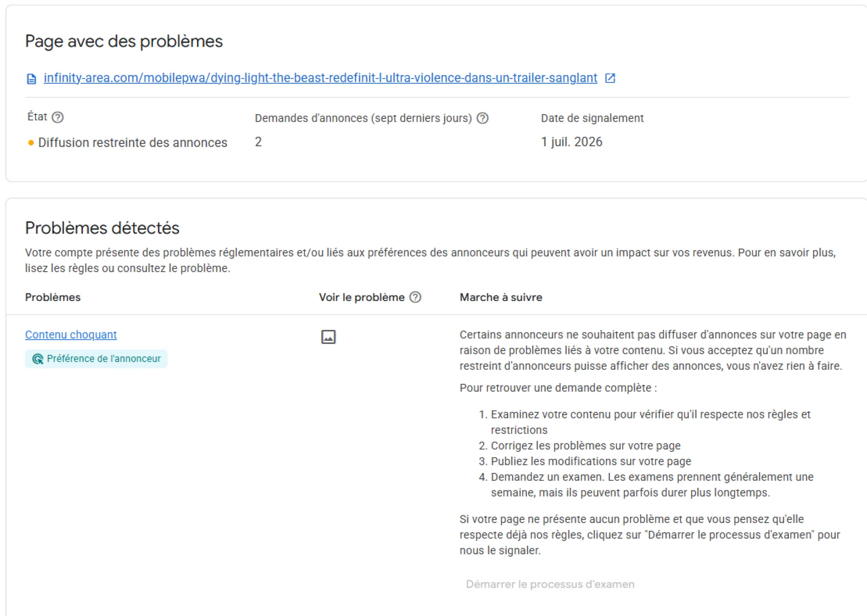Viewport: 867px width, 616px height.
Task: Click help icon beside Voir le problème
Action: (x=415, y=297)
